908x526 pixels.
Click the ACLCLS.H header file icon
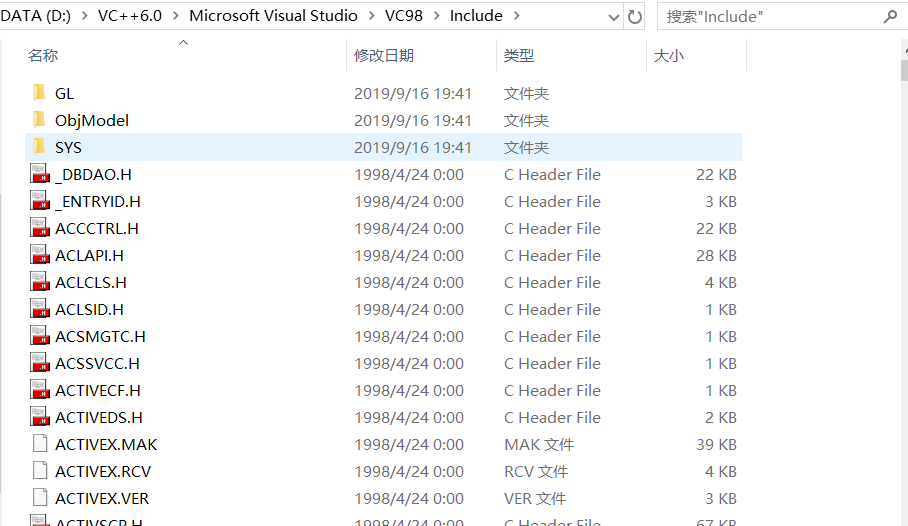(39, 282)
